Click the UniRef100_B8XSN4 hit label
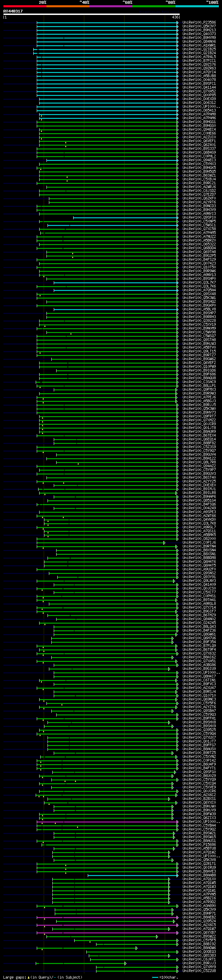This screenshot has height=980, width=222. (x=199, y=550)
